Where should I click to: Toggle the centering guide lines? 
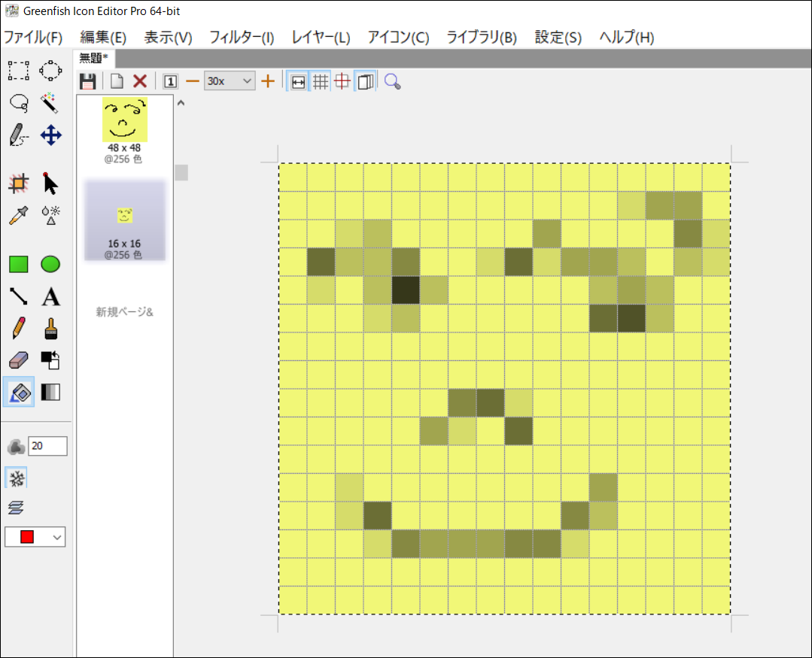tap(342, 81)
